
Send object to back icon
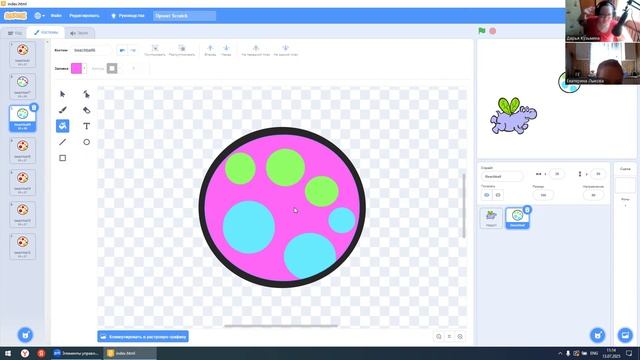(x=286, y=50)
